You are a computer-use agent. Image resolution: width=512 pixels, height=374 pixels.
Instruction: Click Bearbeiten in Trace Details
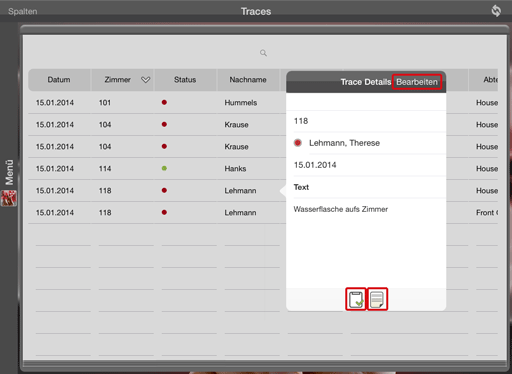(x=417, y=82)
